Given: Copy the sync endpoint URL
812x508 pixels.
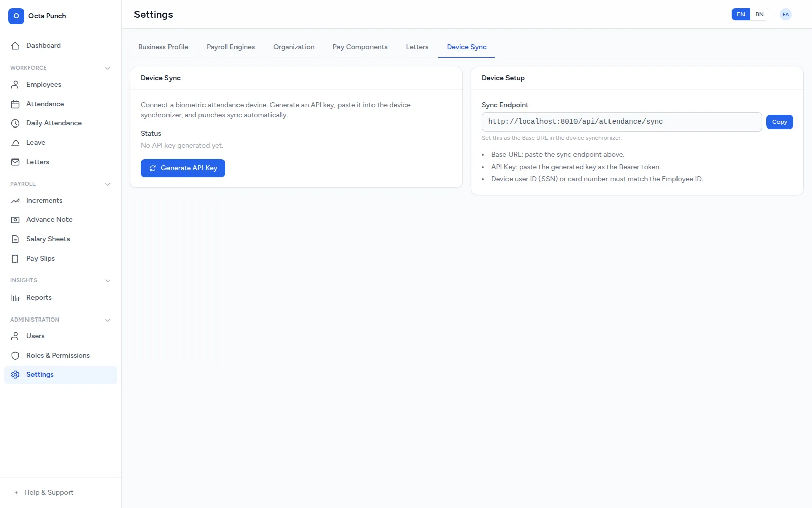Looking at the screenshot, I should pyautogui.click(x=780, y=122).
